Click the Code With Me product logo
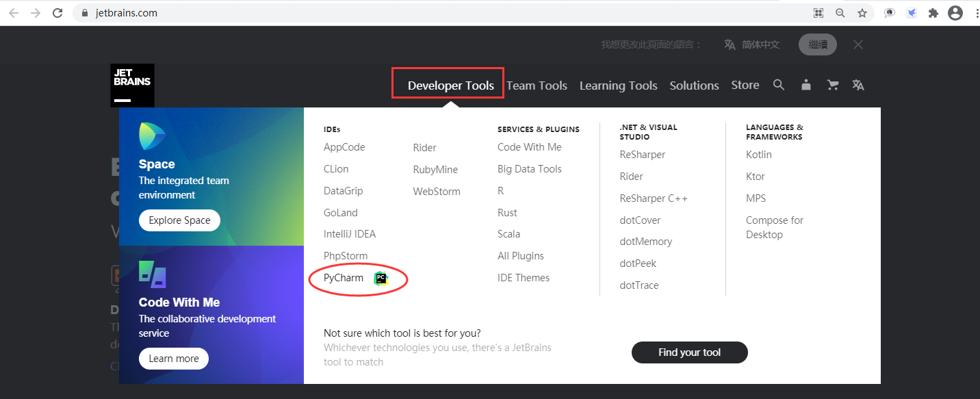This screenshot has width=980, height=399. (x=153, y=274)
